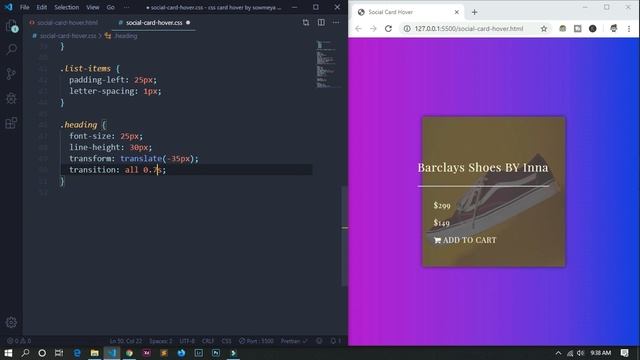The image size is (640, 360).
Task: Split the editor to the right
Action: coord(321,22)
